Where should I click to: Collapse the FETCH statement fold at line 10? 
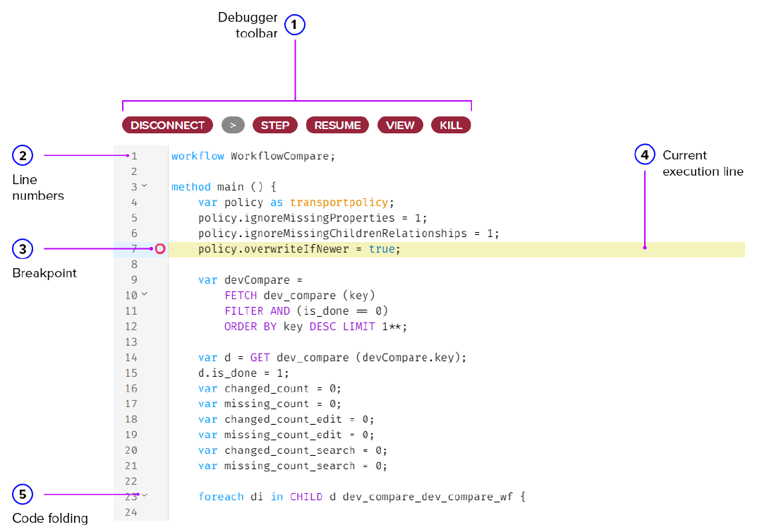click(x=145, y=295)
